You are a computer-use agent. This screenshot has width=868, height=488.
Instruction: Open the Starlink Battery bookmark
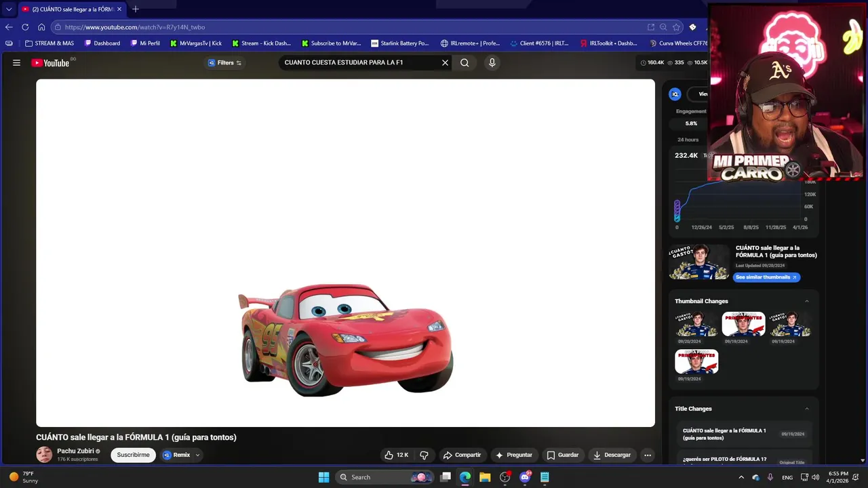pyautogui.click(x=400, y=43)
